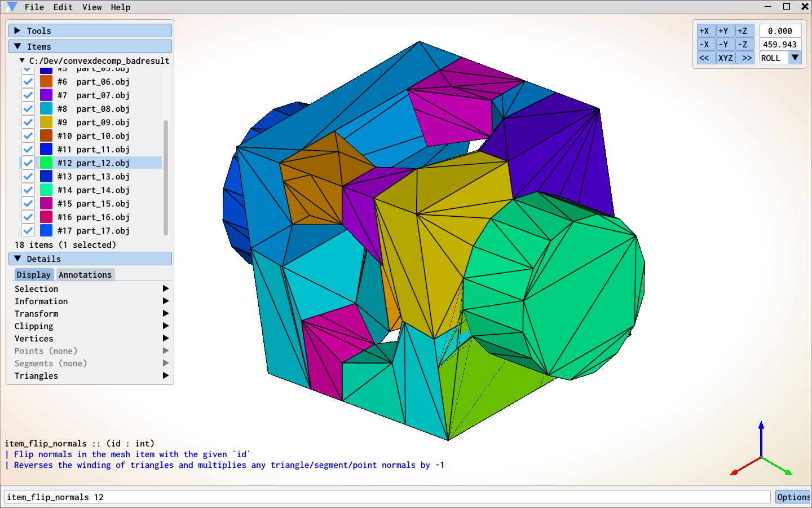The image size is (812, 508).
Task: Click the 0.000 value field
Action: point(780,31)
